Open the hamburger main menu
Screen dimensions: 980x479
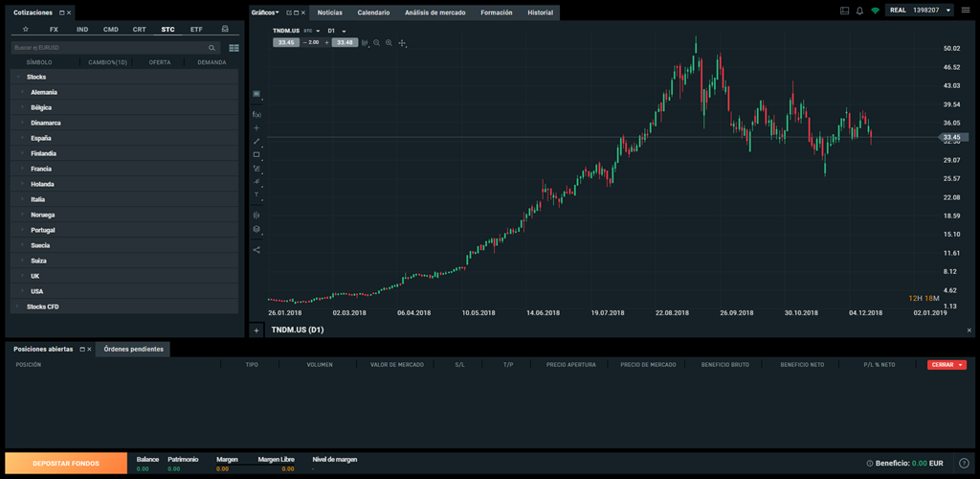pyautogui.click(x=967, y=11)
